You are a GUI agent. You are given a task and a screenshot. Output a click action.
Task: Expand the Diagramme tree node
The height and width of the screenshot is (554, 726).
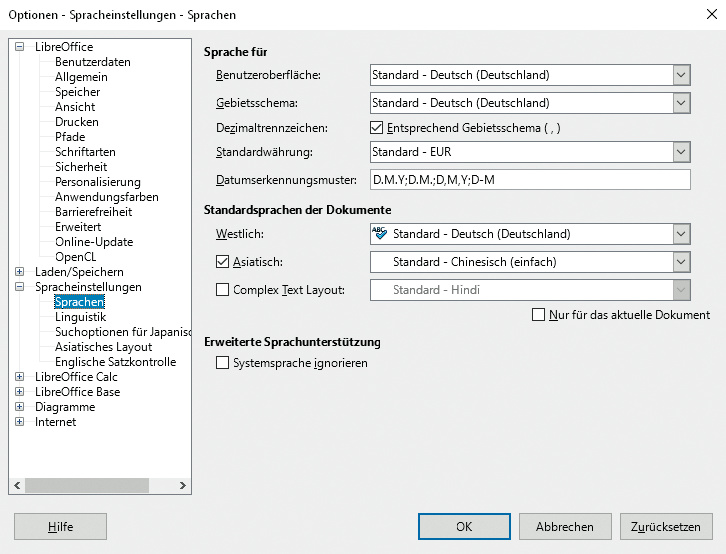[x=19, y=407]
